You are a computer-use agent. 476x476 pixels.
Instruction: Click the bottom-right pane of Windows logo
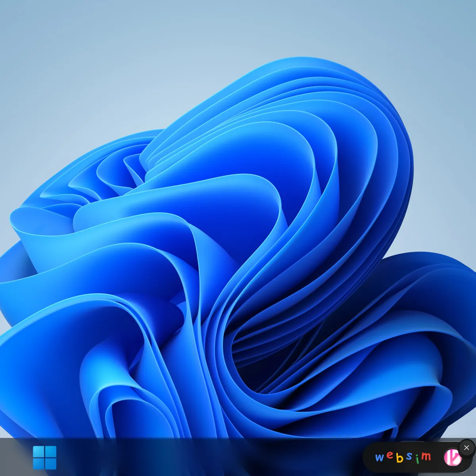pos(51,464)
